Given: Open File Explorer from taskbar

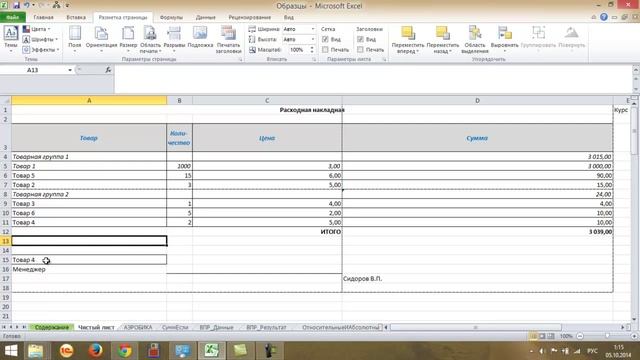Looking at the screenshot, I should tap(36, 351).
